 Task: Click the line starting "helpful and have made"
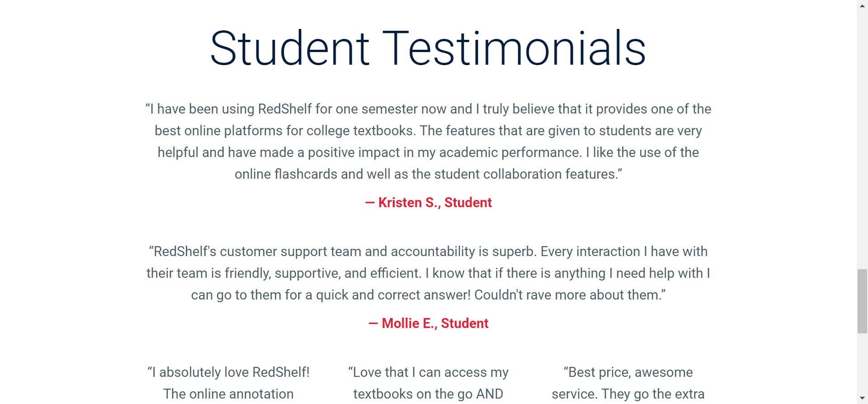pos(428,152)
